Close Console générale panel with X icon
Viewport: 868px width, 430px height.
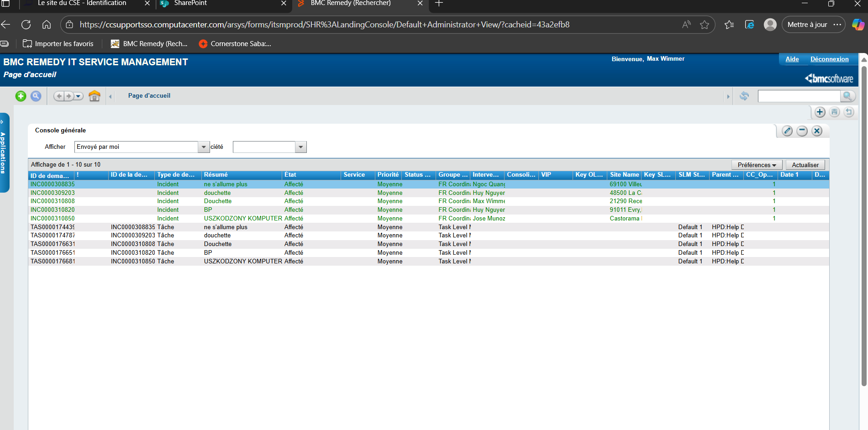(817, 131)
